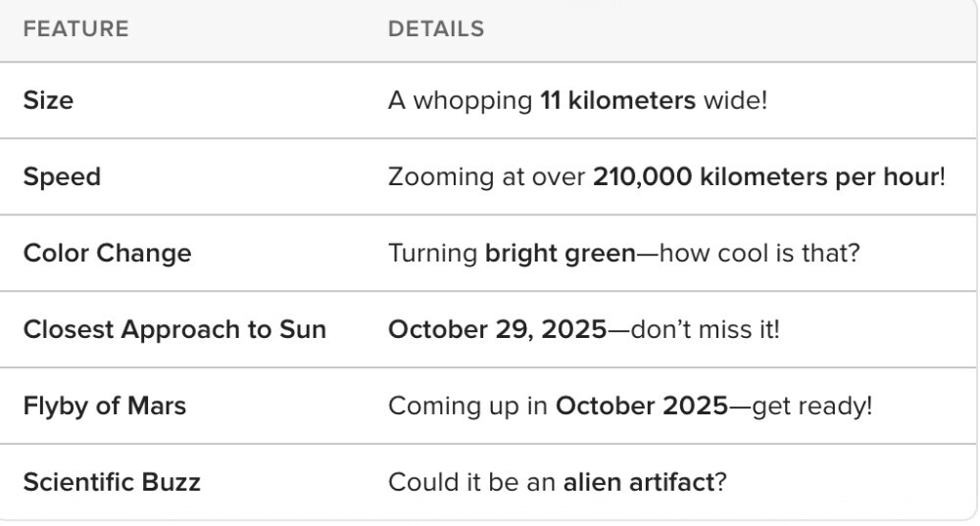
Task: Click the Closest Approach to Sun label
Action: tap(174, 329)
